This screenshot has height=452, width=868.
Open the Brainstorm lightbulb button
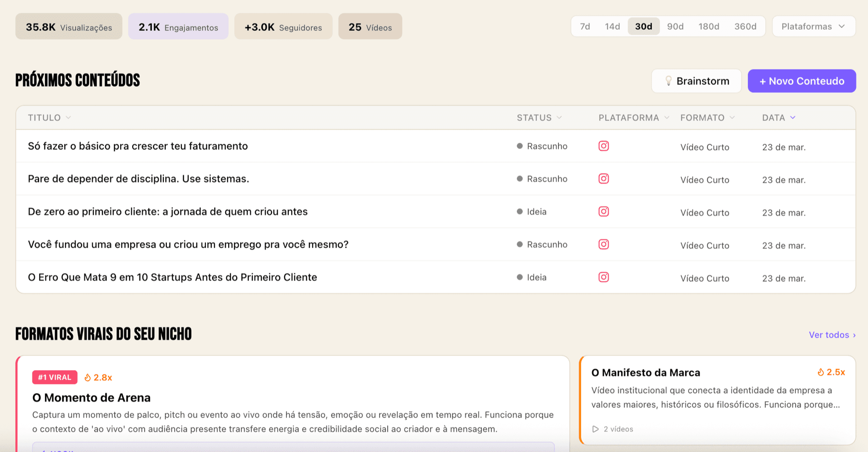point(696,81)
